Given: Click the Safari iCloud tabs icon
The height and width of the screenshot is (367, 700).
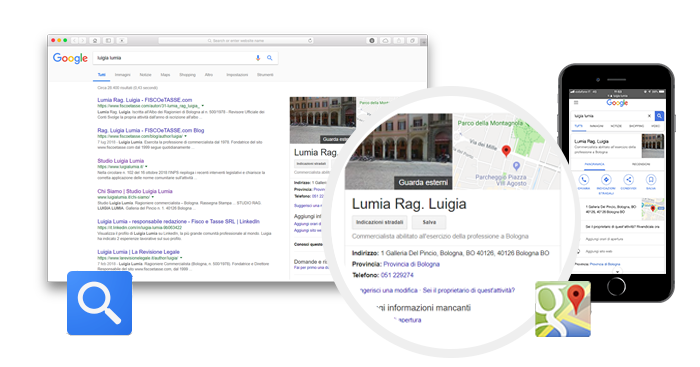Looking at the screenshot, I should point(385,41).
